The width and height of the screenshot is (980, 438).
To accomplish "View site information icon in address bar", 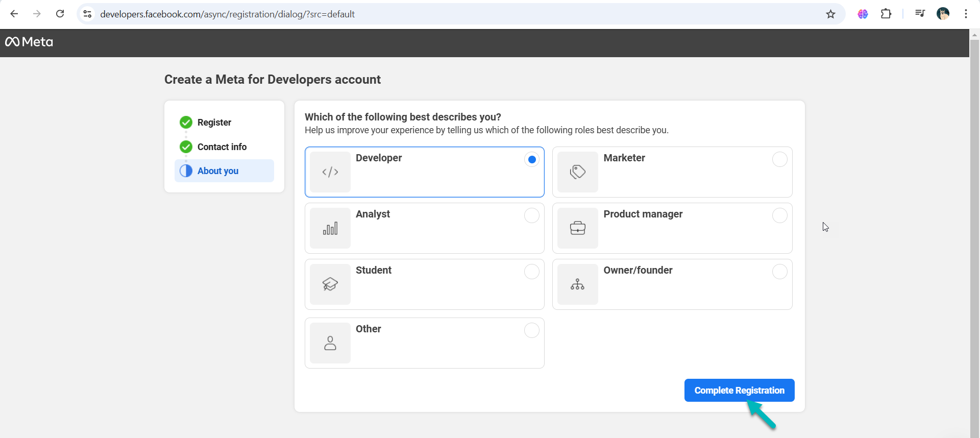I will coord(88,14).
